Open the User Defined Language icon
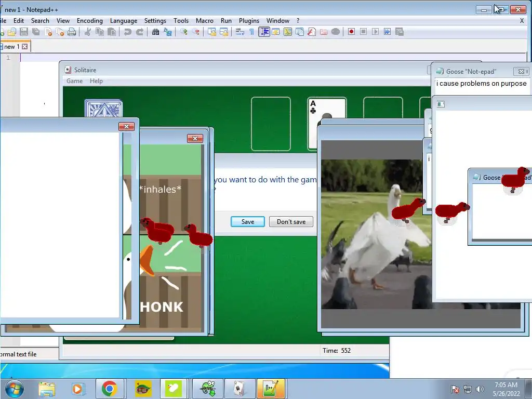Viewport: 532px width, 399px height. click(275, 32)
